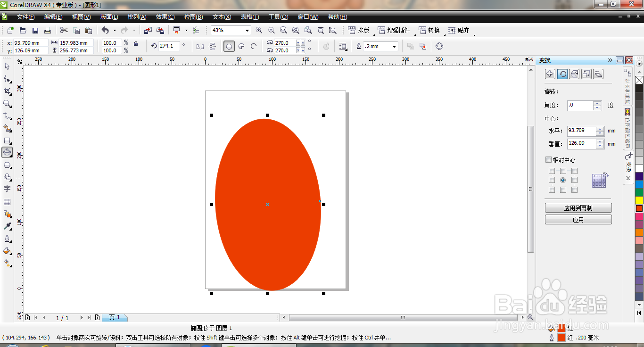Pick the dark blue palette swatch
The width and height of the screenshot is (644, 347).
click(639, 176)
